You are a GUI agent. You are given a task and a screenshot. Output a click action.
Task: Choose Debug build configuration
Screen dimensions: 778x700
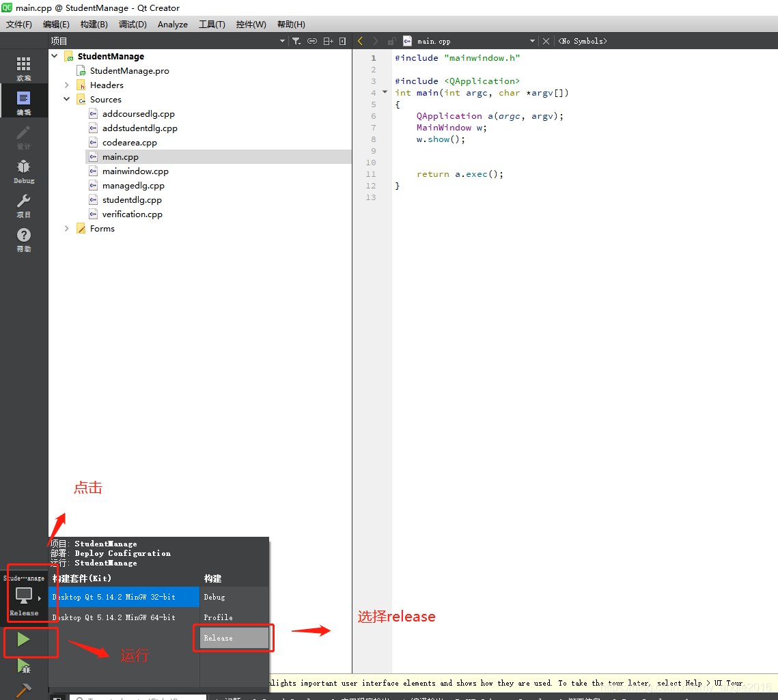[234, 597]
